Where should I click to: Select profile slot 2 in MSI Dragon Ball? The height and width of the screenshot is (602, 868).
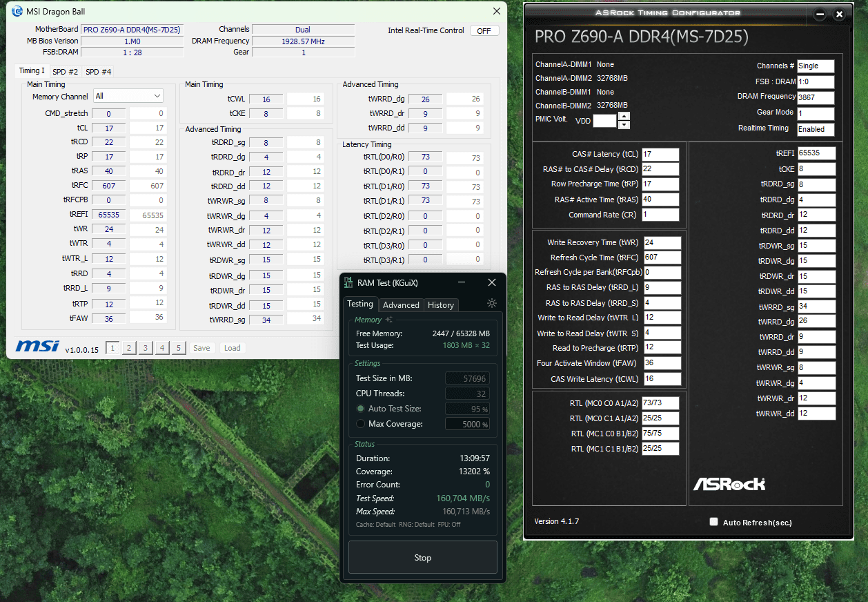pos(129,348)
